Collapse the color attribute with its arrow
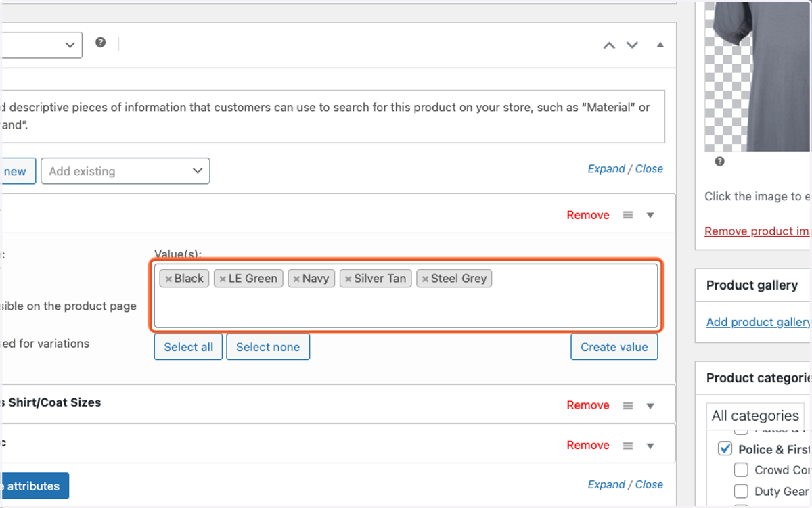The height and width of the screenshot is (508, 812). click(650, 215)
